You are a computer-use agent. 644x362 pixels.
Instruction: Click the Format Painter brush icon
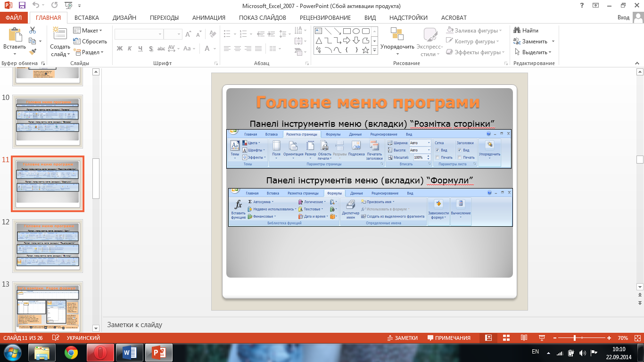(33, 52)
